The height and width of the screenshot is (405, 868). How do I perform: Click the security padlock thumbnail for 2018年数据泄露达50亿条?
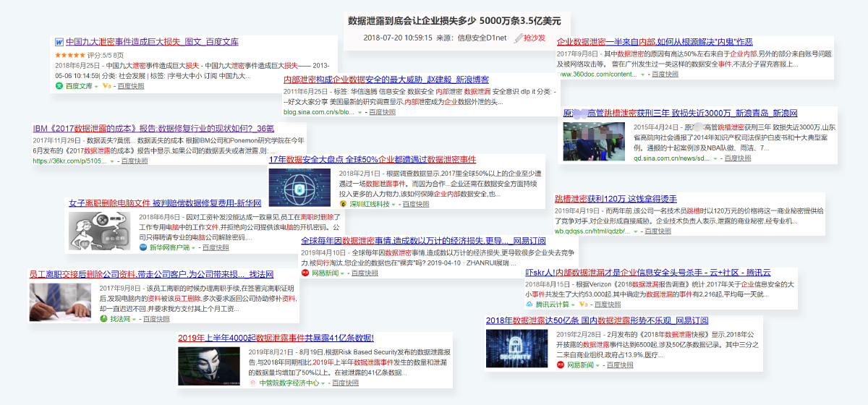(516, 349)
